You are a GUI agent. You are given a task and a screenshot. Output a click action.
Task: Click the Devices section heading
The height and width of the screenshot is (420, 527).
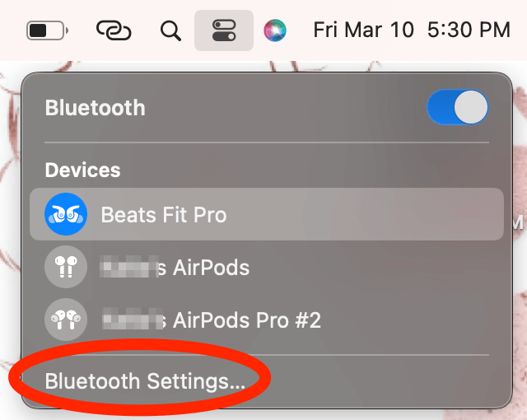pyautogui.click(x=82, y=170)
